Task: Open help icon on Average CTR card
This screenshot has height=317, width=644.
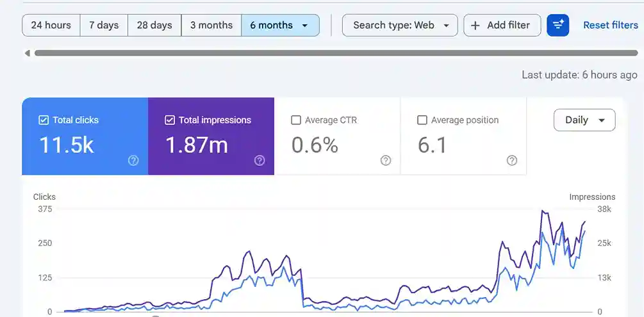Action: point(385,161)
